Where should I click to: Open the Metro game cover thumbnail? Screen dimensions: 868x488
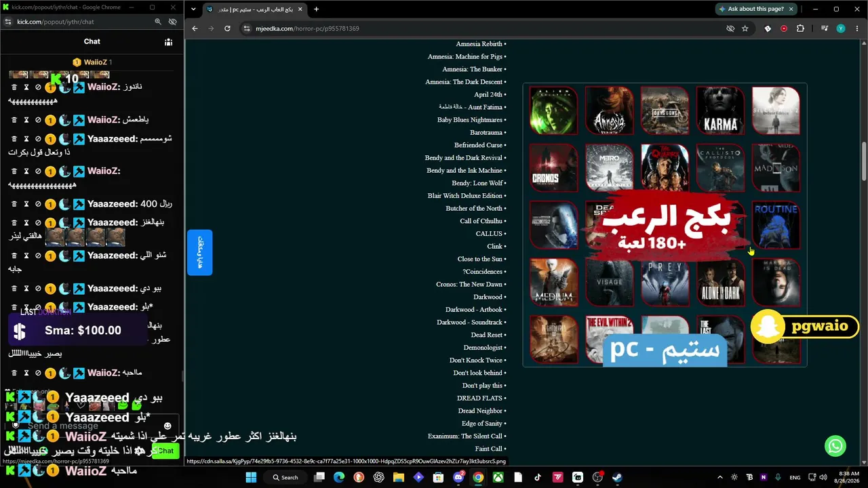point(609,167)
